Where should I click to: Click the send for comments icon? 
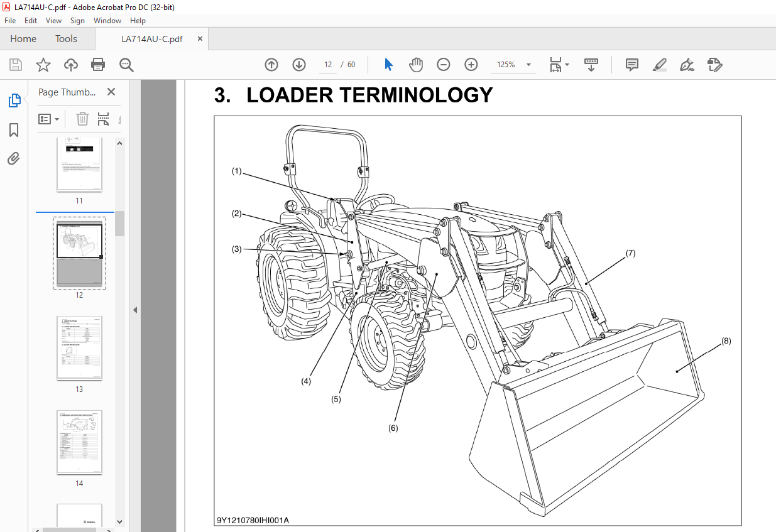pyautogui.click(x=714, y=65)
